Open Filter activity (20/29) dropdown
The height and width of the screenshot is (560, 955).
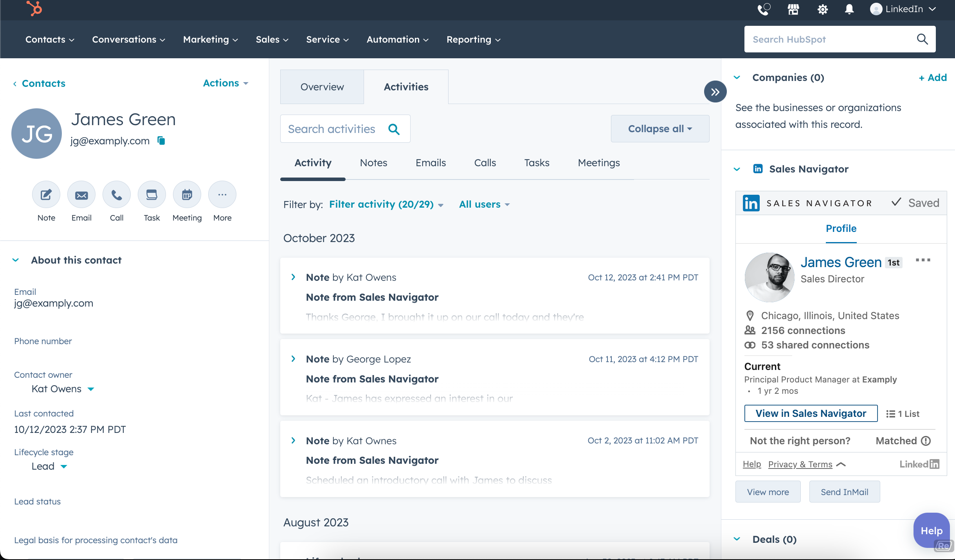[x=386, y=205]
